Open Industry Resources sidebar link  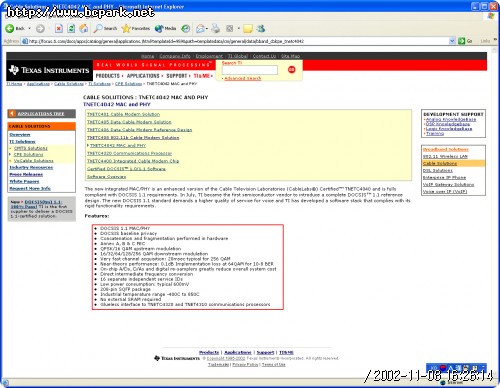pos(31,167)
